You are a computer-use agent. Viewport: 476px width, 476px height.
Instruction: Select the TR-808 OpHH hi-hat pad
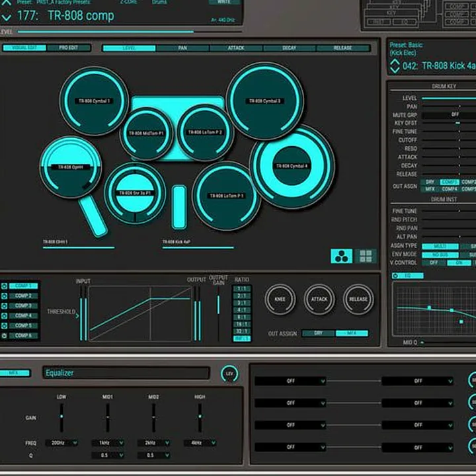coord(71,167)
